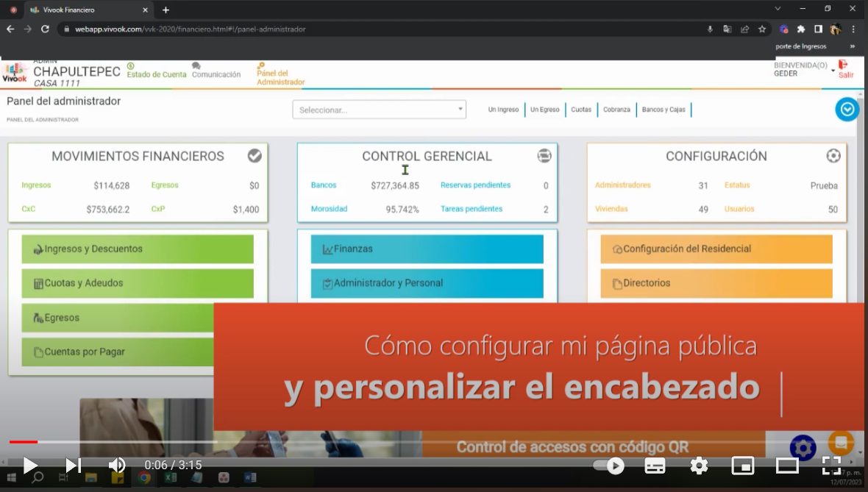Click the Usuarios link in Configuración
Viewport: 868px width, 492px height.
pos(739,209)
